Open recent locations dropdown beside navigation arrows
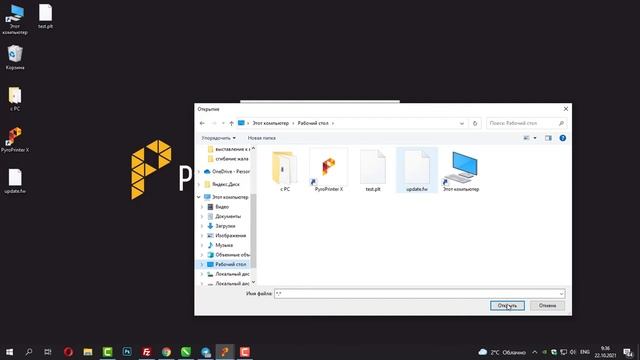The width and height of the screenshot is (640, 360). point(223,123)
